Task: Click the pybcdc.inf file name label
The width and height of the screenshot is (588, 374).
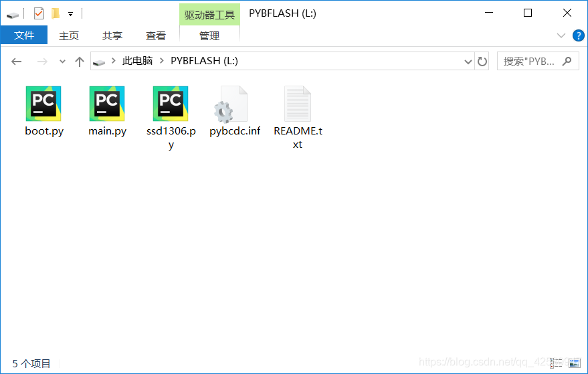Action: click(235, 131)
